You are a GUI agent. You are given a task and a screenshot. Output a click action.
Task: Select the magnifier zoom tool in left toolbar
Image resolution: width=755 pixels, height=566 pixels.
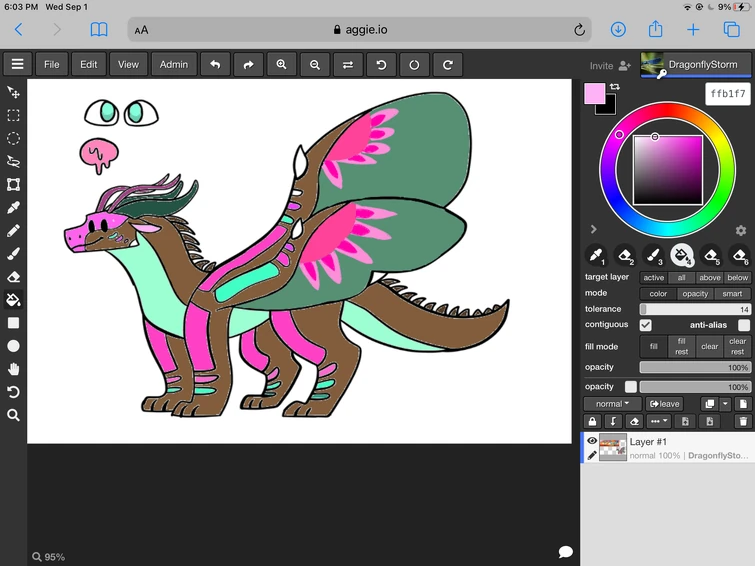pyautogui.click(x=13, y=415)
